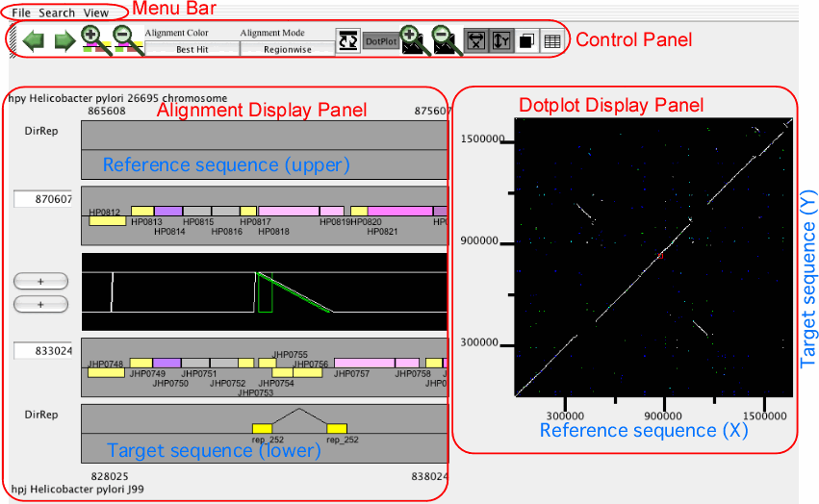Open the File menu
The width and height of the screenshot is (819, 504).
(x=21, y=13)
